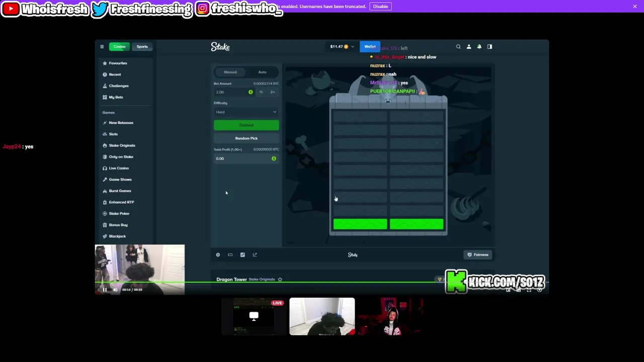This screenshot has height=362, width=644.
Task: Switch to the Manual betting tab
Action: [230, 72]
